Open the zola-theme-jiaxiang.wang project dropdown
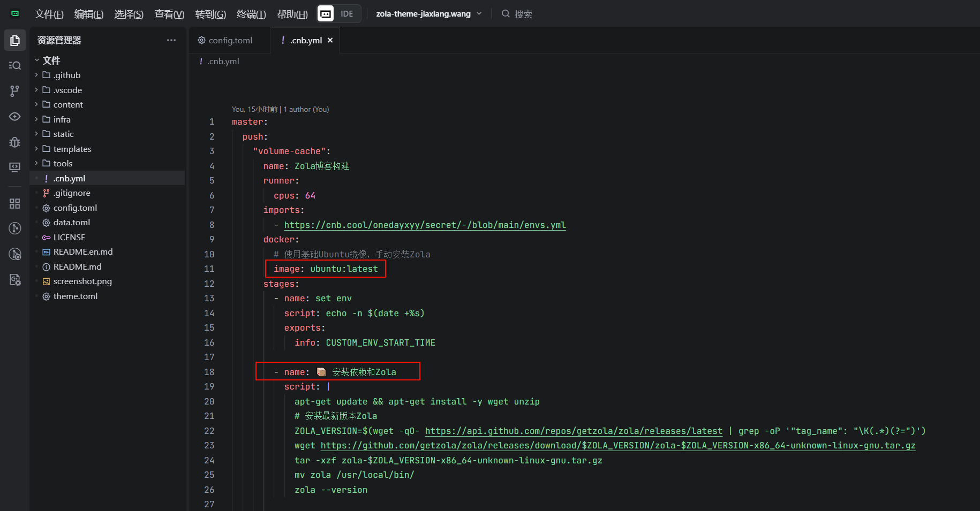Image resolution: width=980 pixels, height=511 pixels. pyautogui.click(x=429, y=14)
